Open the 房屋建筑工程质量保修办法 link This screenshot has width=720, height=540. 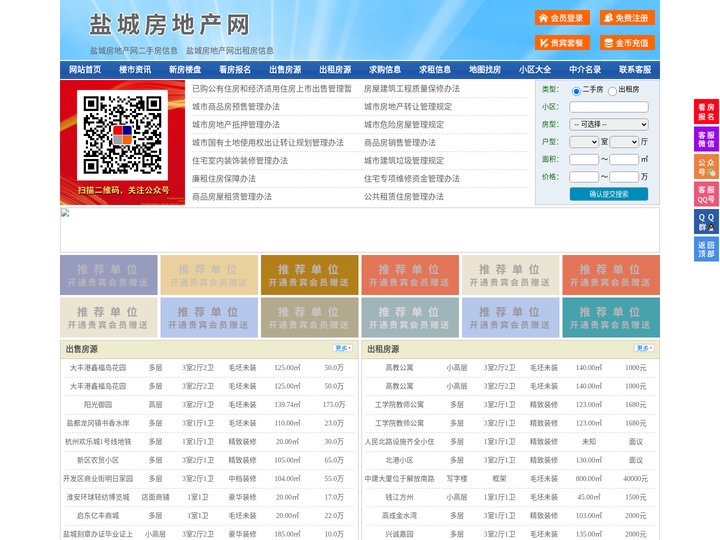pos(412,89)
